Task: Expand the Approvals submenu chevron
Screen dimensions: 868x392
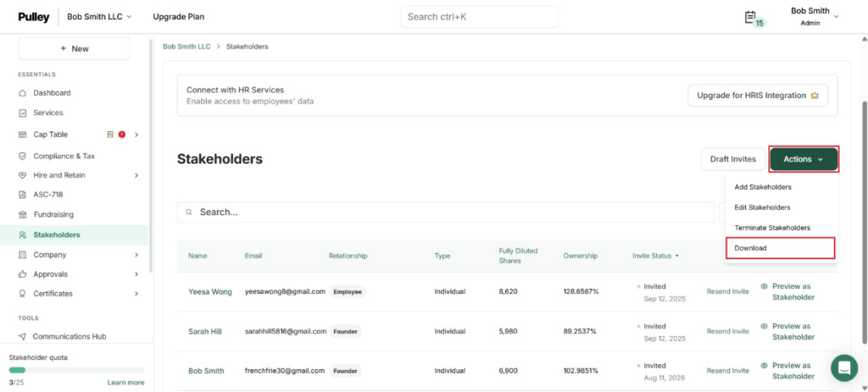Action: point(136,274)
